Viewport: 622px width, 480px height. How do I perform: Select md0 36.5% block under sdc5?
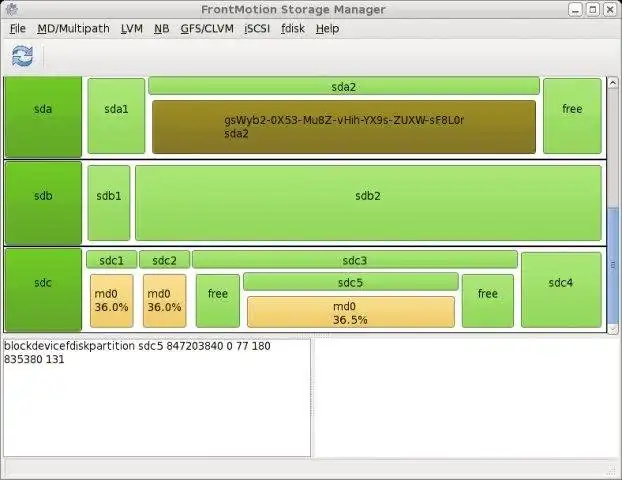351,312
